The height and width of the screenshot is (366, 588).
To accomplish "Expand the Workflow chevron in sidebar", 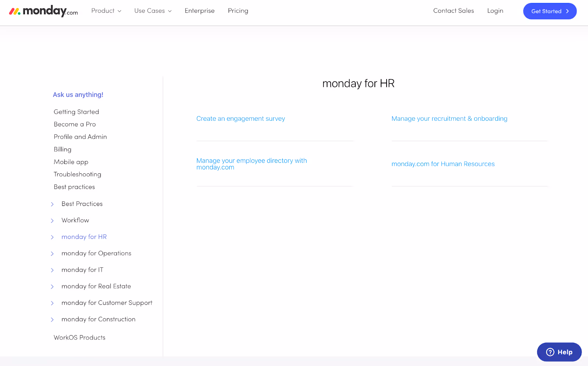I will point(52,221).
